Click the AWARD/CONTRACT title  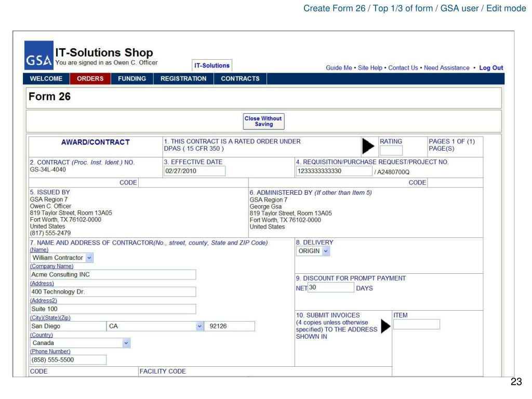tap(96, 142)
